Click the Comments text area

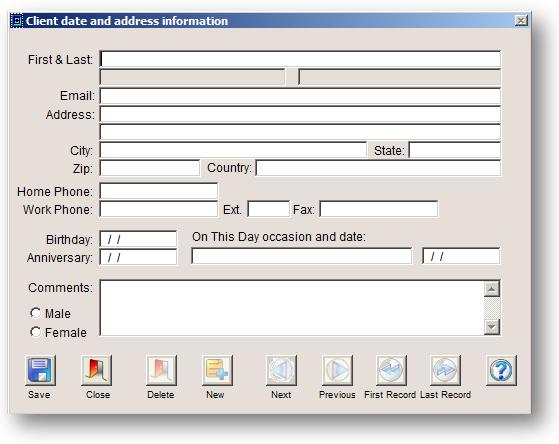pyautogui.click(x=292, y=308)
